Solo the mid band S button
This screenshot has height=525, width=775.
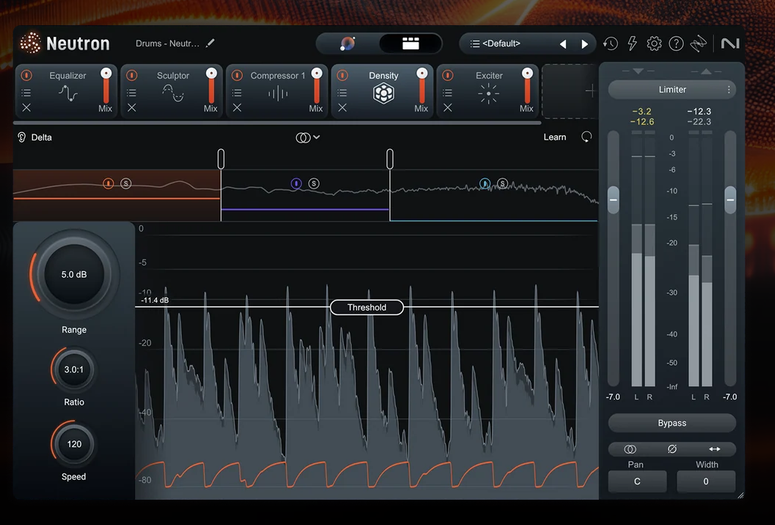tap(314, 183)
